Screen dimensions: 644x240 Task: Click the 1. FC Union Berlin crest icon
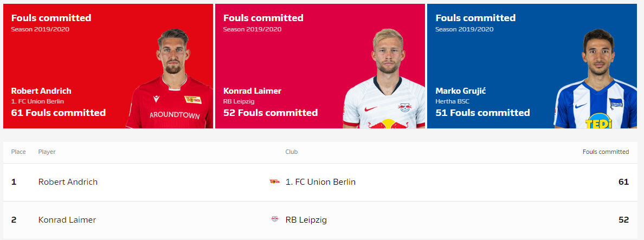274,182
